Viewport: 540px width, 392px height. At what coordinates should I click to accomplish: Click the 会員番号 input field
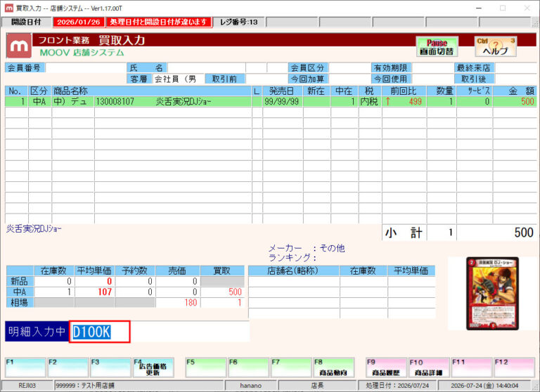tap(85, 68)
